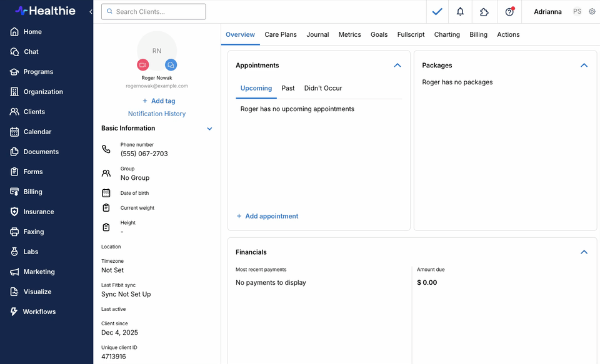Image resolution: width=600 pixels, height=364 pixels.
Task: Switch to the Care Plans tab
Action: [x=281, y=35]
